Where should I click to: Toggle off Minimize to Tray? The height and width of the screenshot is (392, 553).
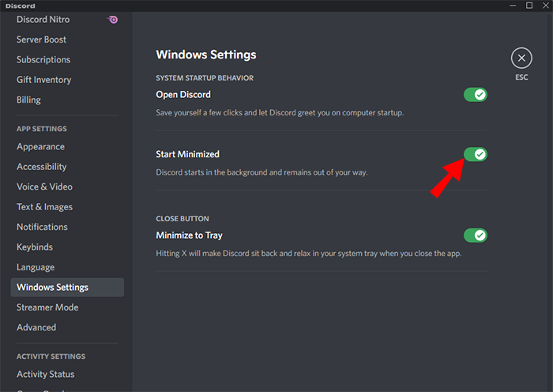pos(475,236)
